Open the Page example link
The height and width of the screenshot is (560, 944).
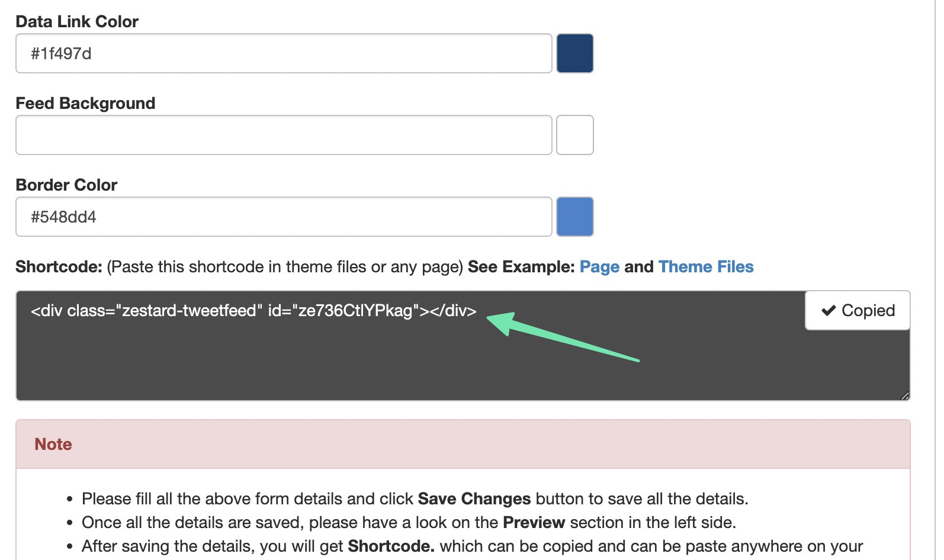pos(599,267)
